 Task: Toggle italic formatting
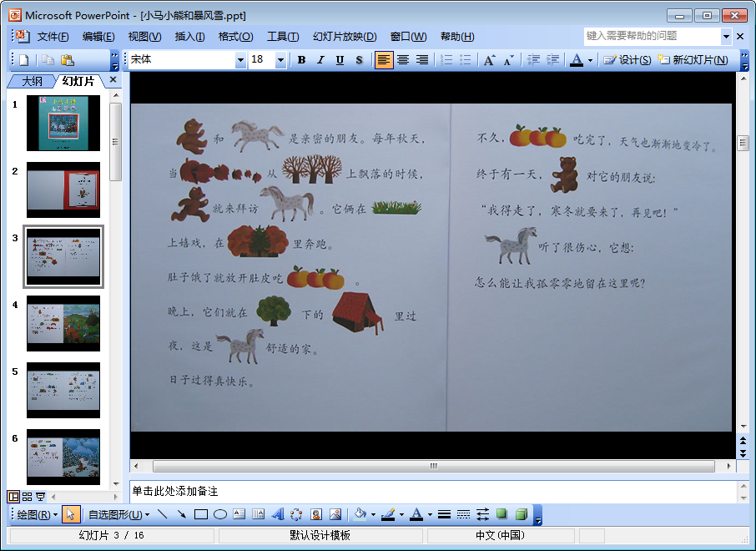320,60
